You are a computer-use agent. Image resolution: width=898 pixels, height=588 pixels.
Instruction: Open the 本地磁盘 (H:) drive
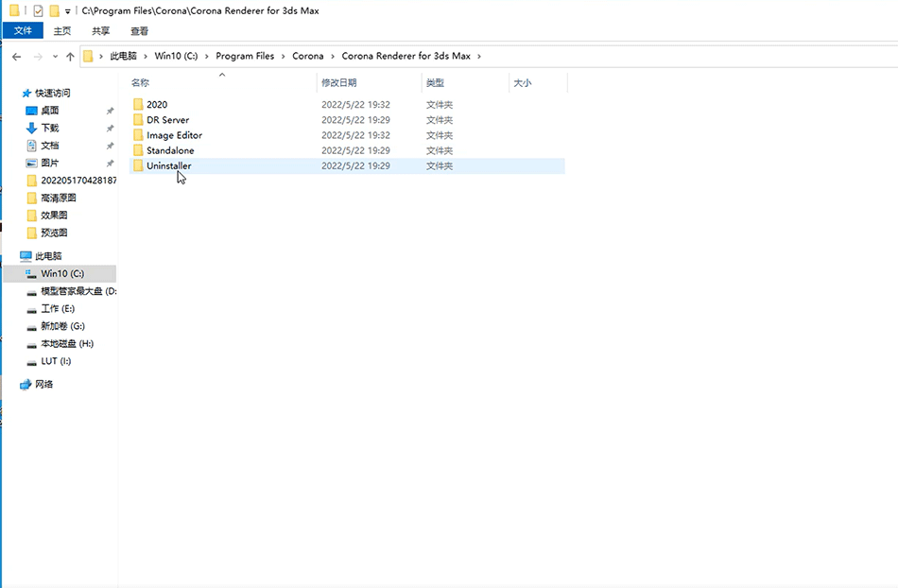67,343
